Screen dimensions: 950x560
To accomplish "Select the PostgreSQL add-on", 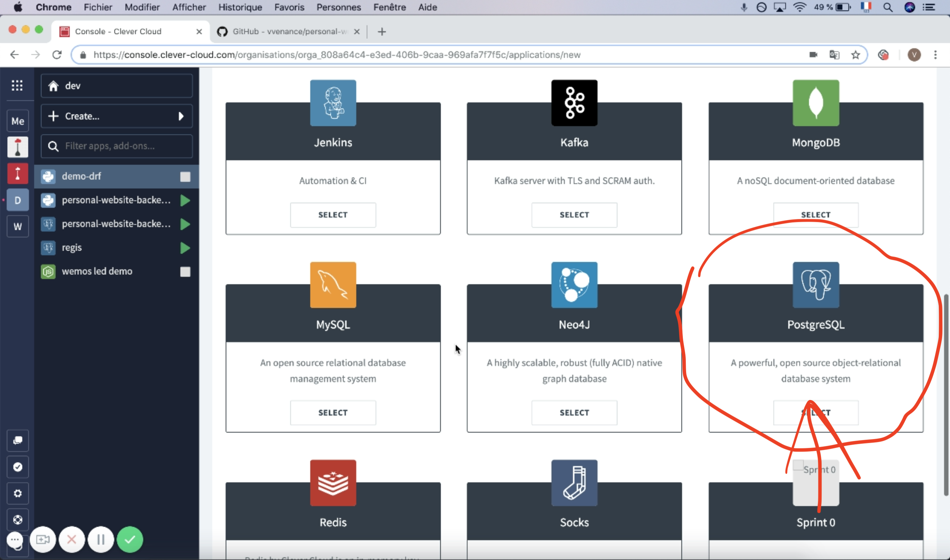I will (x=816, y=413).
